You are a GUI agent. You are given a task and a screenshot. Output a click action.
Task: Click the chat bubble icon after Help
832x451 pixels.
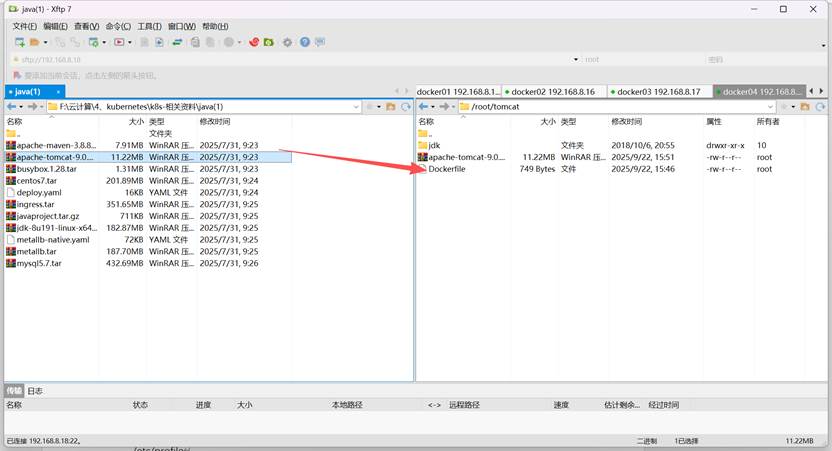tap(319, 42)
